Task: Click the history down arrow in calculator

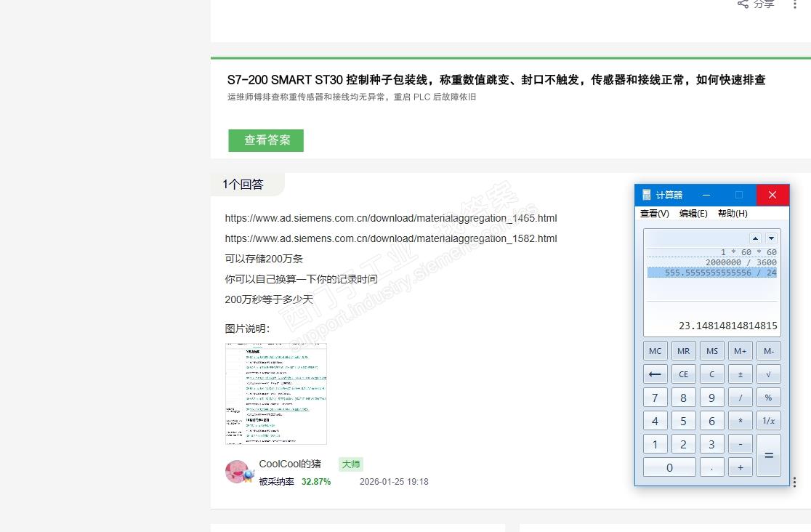Action: (771, 238)
